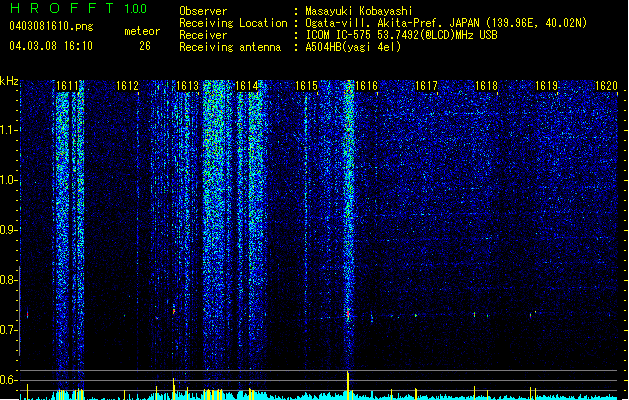Image resolution: width=629 pixels, height=400 pixels.
Task: Click the meteor count value 26
Action: (145, 46)
